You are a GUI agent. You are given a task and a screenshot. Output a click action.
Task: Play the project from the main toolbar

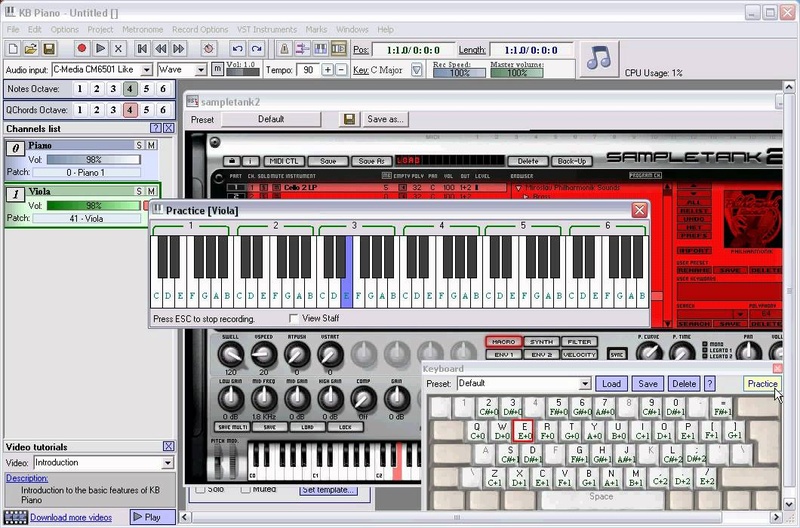coord(100,49)
